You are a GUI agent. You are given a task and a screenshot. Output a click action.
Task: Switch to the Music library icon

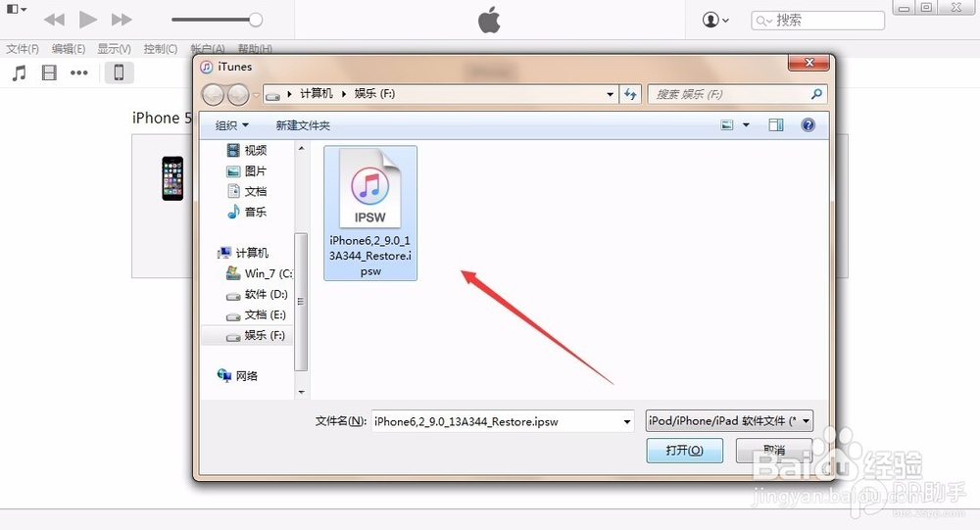20,73
